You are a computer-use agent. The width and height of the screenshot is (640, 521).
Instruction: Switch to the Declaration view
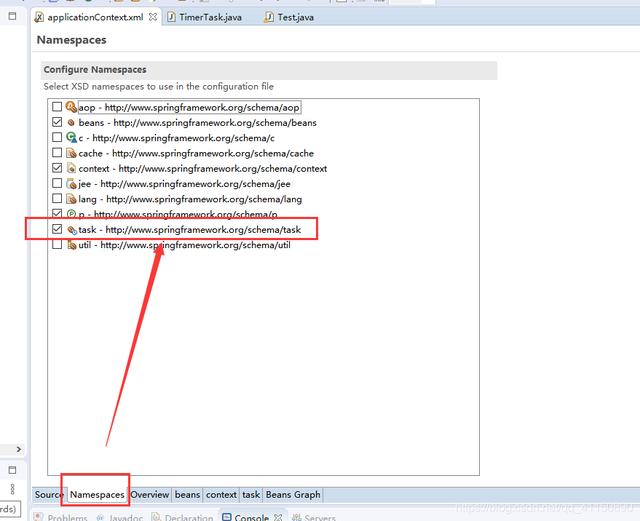coord(182,517)
